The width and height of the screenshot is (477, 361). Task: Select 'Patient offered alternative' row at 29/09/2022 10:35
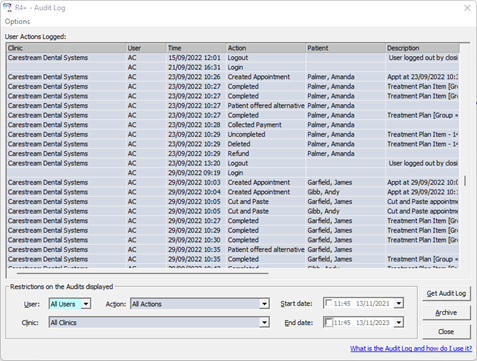[x=233, y=250]
